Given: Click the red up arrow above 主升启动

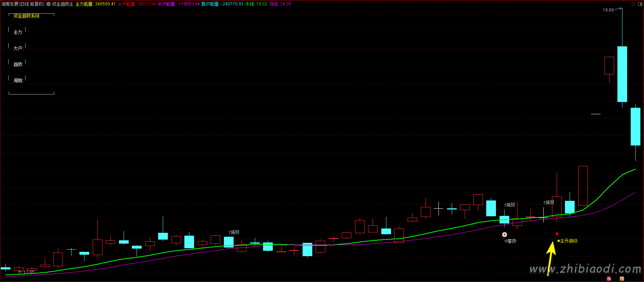Looking at the screenshot, I should click(x=557, y=234).
